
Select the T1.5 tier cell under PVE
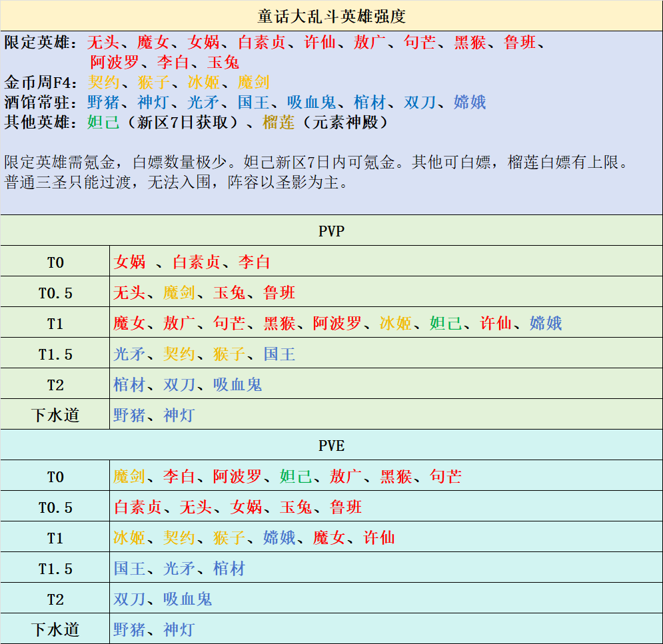click(x=55, y=569)
